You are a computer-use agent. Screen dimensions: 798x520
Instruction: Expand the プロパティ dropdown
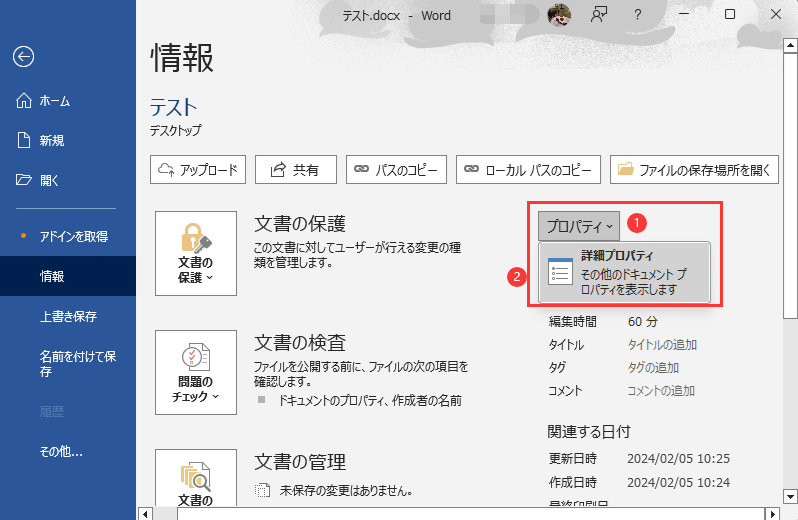tap(579, 226)
